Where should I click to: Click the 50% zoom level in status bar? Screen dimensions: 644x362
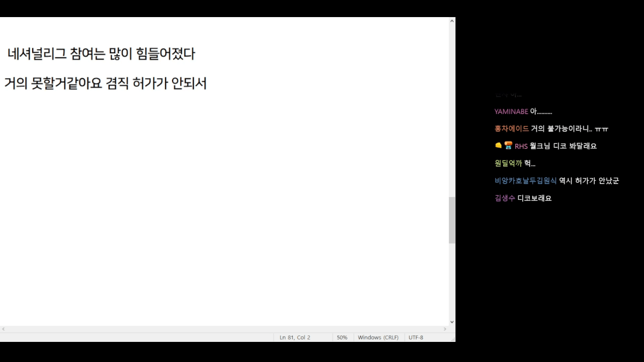(x=342, y=337)
